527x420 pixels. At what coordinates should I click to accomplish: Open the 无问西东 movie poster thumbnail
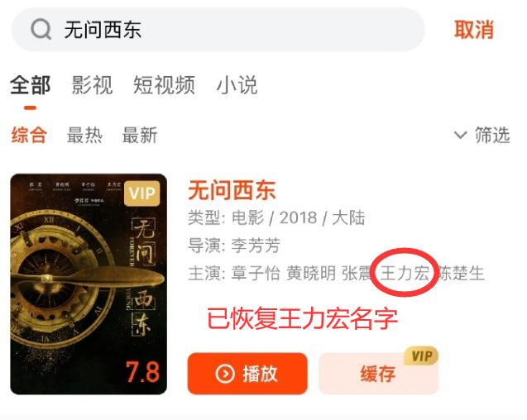pyautogui.click(x=89, y=284)
